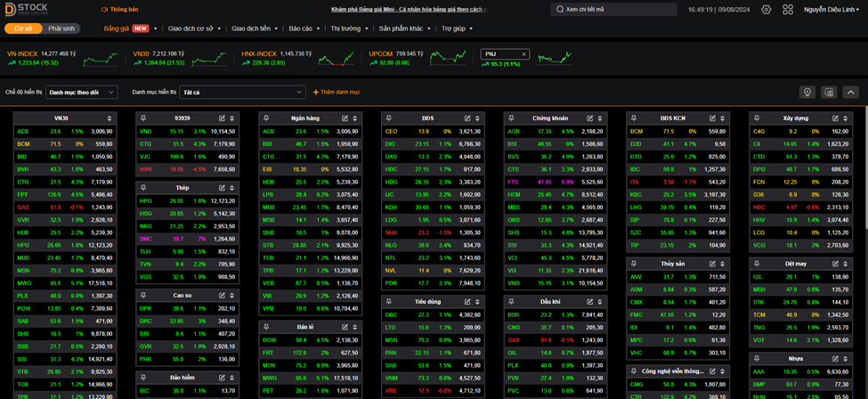Screen dimensions: 868x399
Task: Click the location pin toolbar icon
Action: click(807, 92)
